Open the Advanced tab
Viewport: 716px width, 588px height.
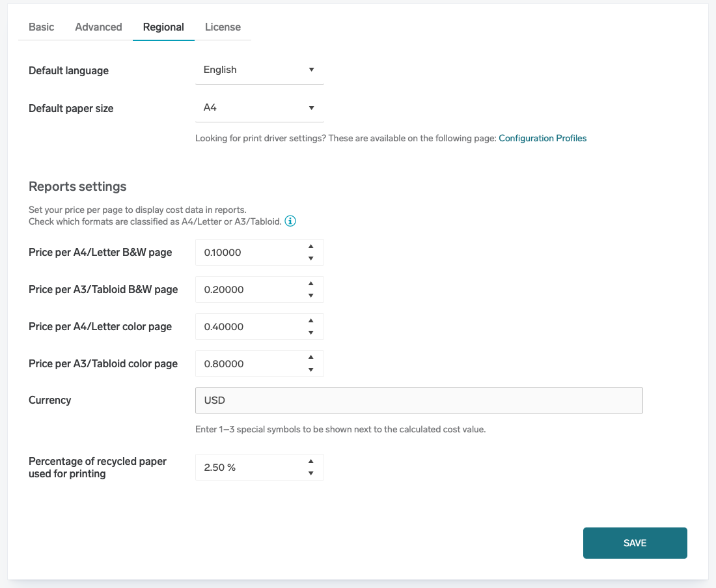click(x=98, y=27)
